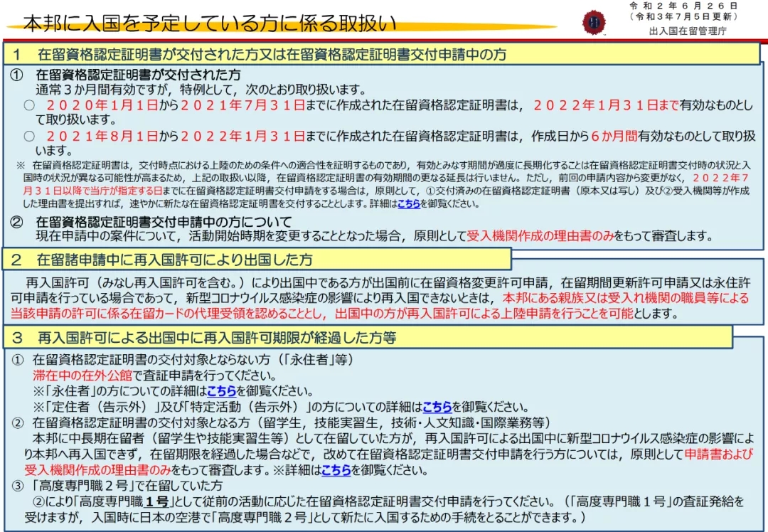Click the red date 2021年7月31日
Image resolution: width=768 pixels, height=532 pixels.
[x=243, y=105]
